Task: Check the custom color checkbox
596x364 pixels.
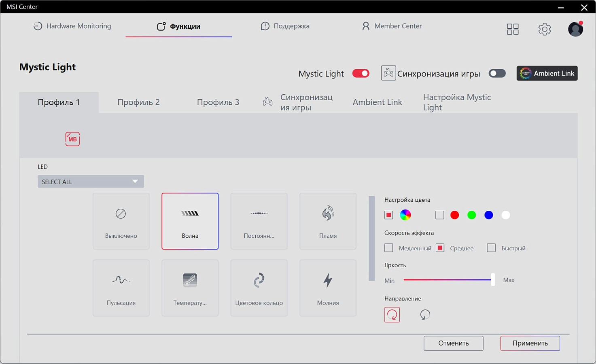Action: [x=440, y=215]
